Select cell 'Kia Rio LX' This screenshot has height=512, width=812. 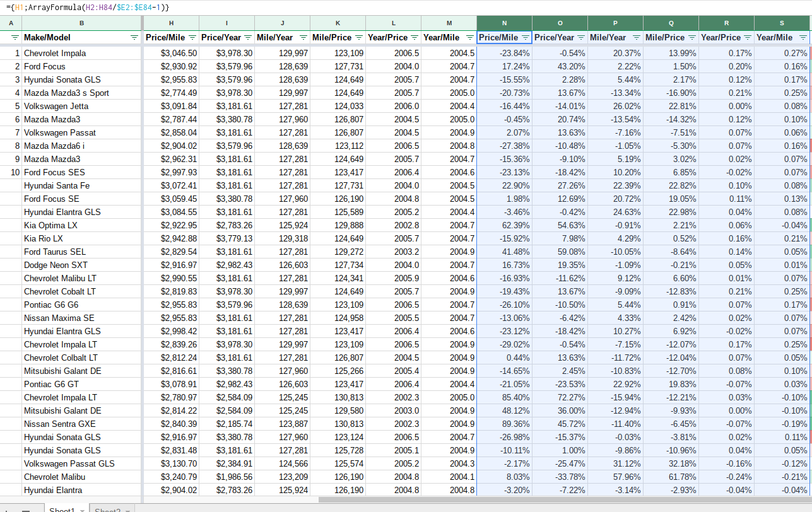pos(82,238)
